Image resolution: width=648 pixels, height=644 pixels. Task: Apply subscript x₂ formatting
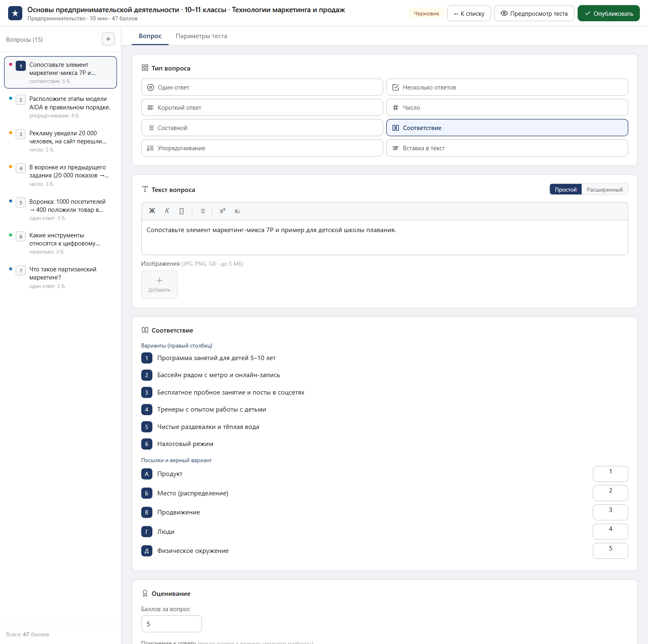click(237, 211)
